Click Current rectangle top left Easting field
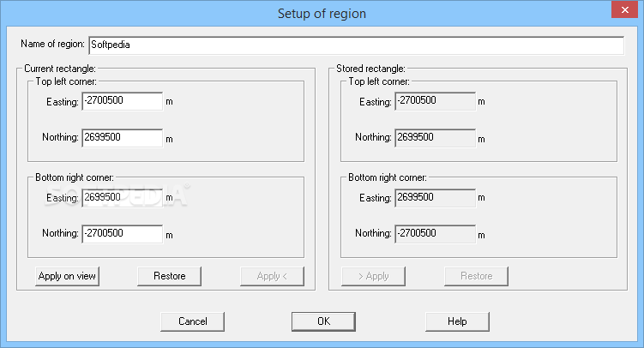 [x=122, y=102]
